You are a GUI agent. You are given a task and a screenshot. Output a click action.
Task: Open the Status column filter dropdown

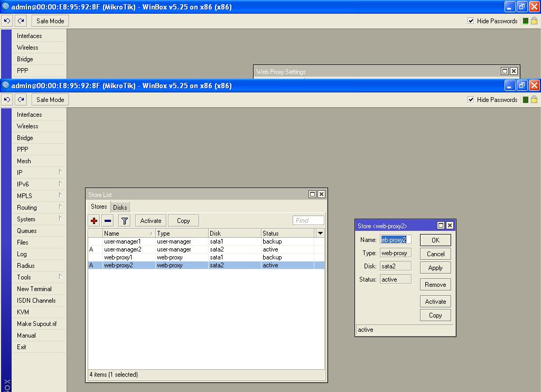coord(320,232)
